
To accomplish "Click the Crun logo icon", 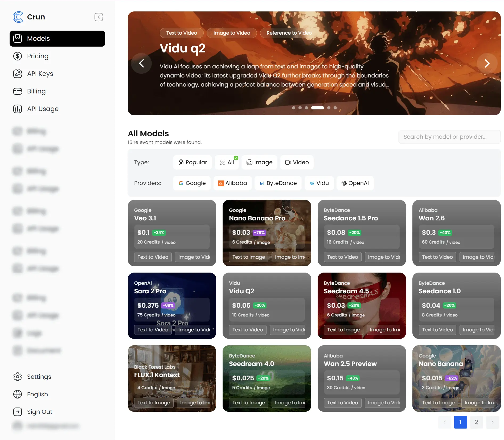I will tap(18, 17).
